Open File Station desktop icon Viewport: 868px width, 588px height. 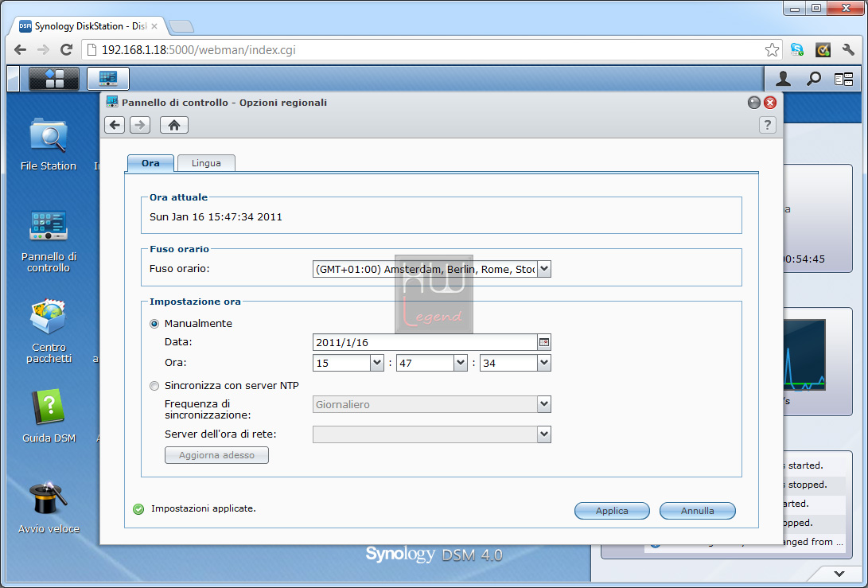click(x=49, y=144)
